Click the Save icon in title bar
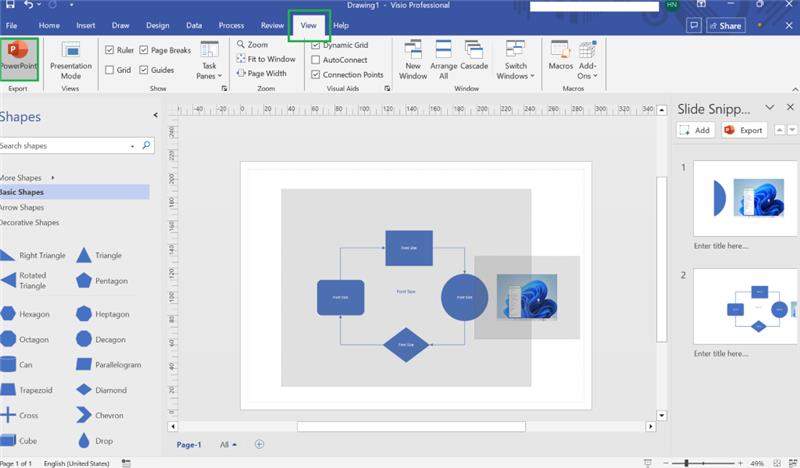Screen dimensions: 800x468 pos(10,5)
